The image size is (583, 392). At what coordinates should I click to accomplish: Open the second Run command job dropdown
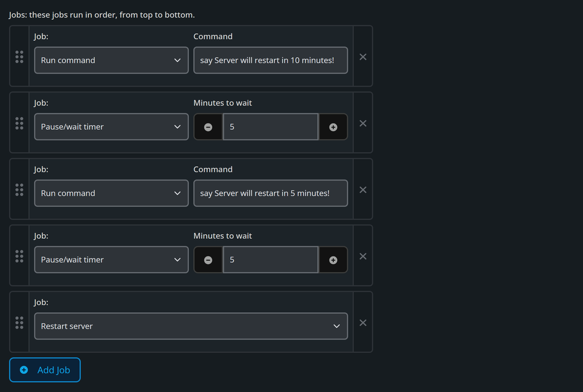(x=111, y=193)
